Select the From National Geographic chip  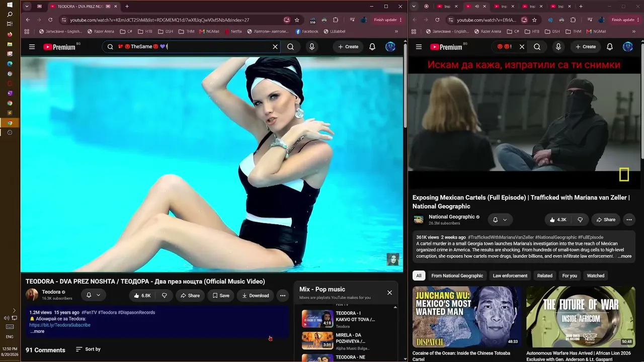(457, 276)
